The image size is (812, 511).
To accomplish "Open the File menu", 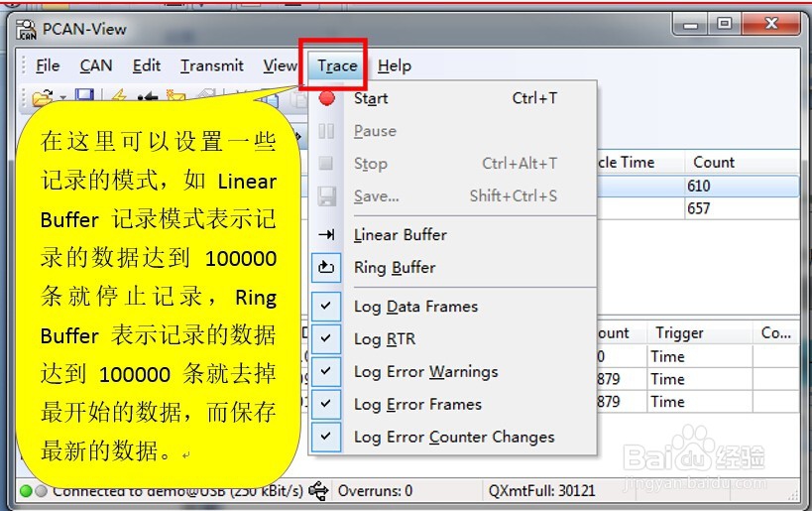I will pyautogui.click(x=48, y=65).
